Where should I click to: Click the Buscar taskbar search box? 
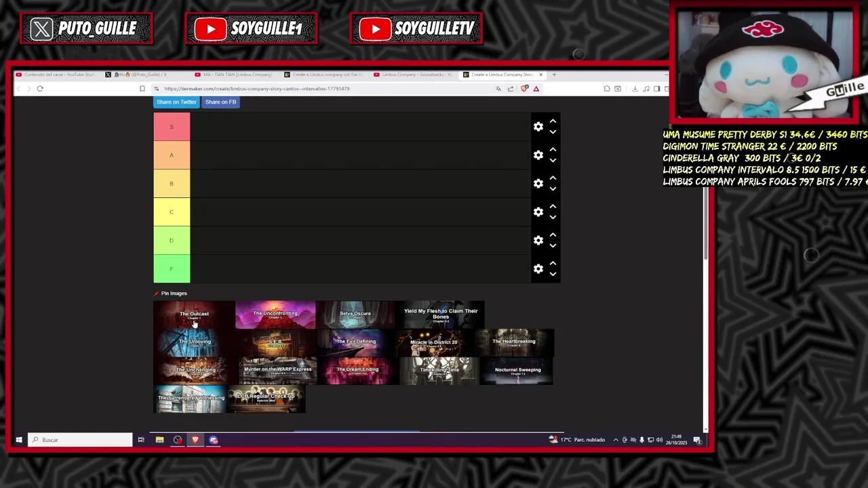click(81, 440)
